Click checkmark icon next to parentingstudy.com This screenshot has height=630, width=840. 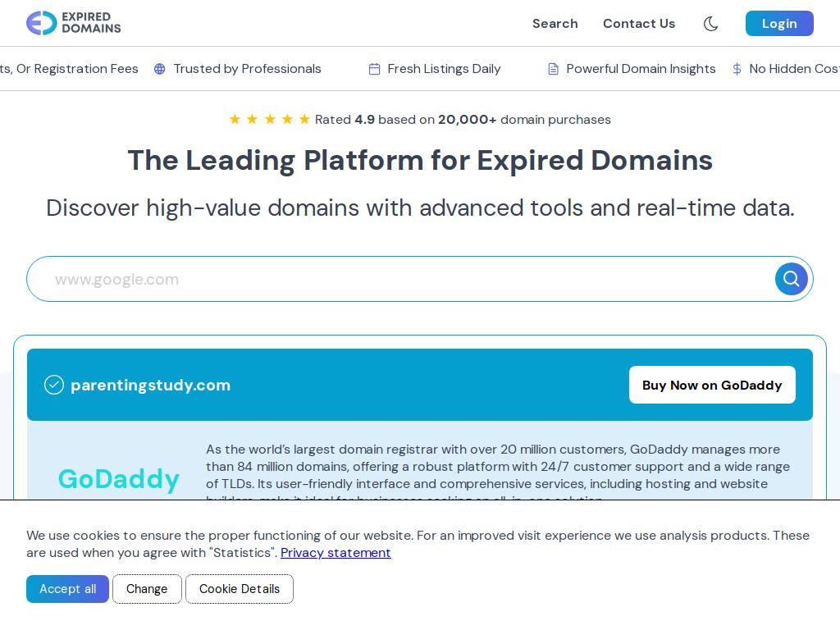coord(53,385)
